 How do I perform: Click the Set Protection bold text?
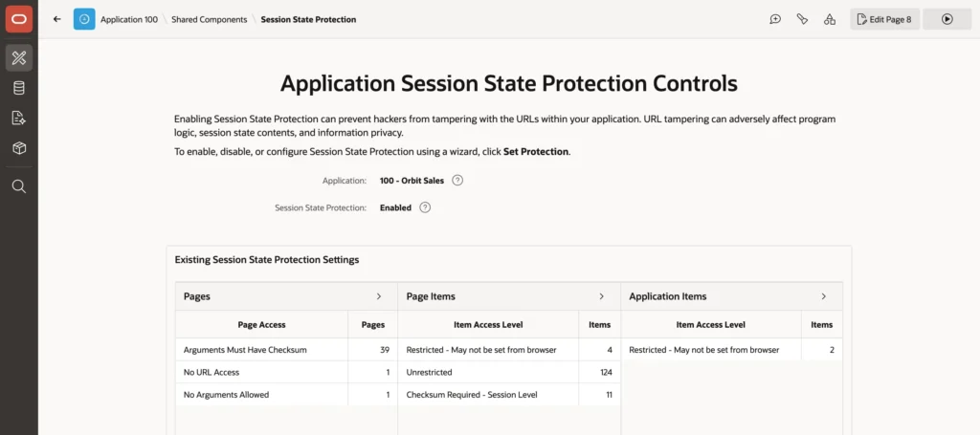pyautogui.click(x=536, y=152)
